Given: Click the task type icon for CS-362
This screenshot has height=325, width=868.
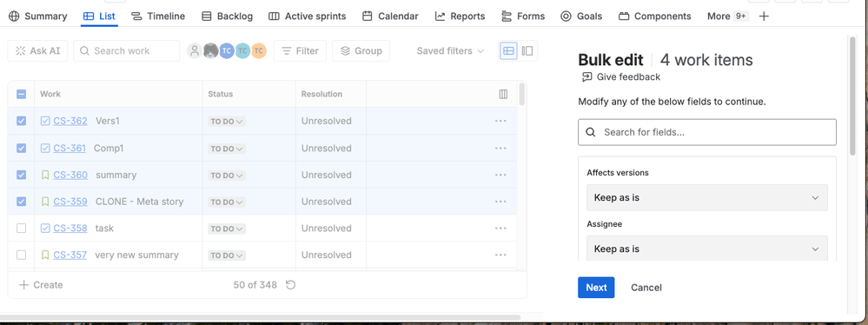Looking at the screenshot, I should (x=45, y=121).
